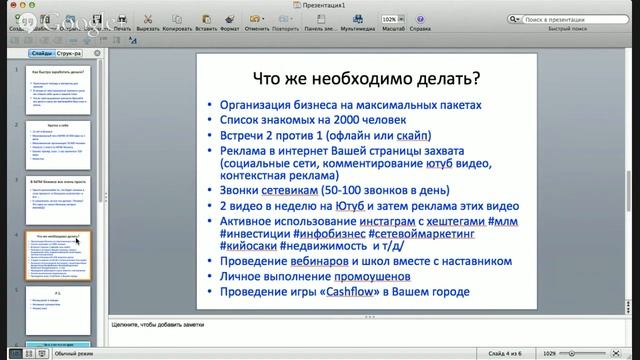Click the main slide area vertical scrollbar
The width and height of the screenshot is (640, 360).
(x=629, y=190)
